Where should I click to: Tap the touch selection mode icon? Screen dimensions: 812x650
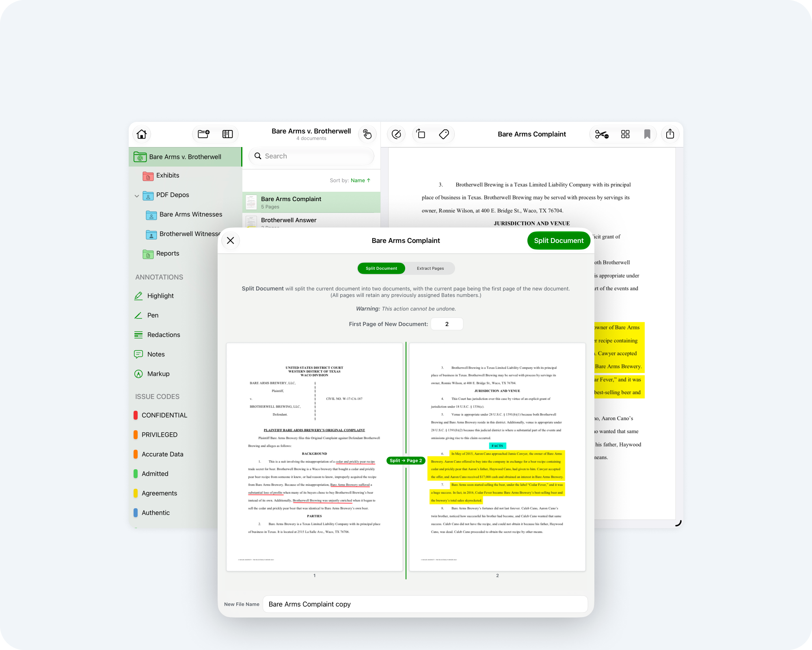[x=367, y=134]
